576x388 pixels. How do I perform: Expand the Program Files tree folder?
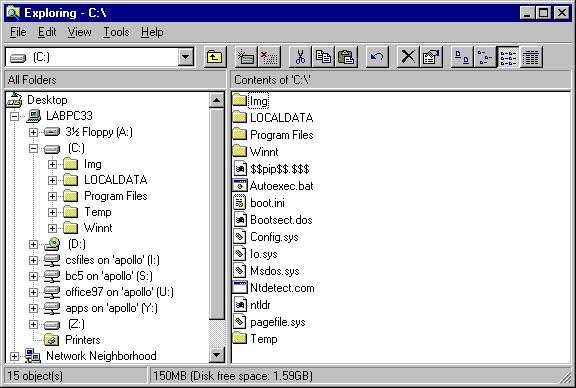(53, 196)
